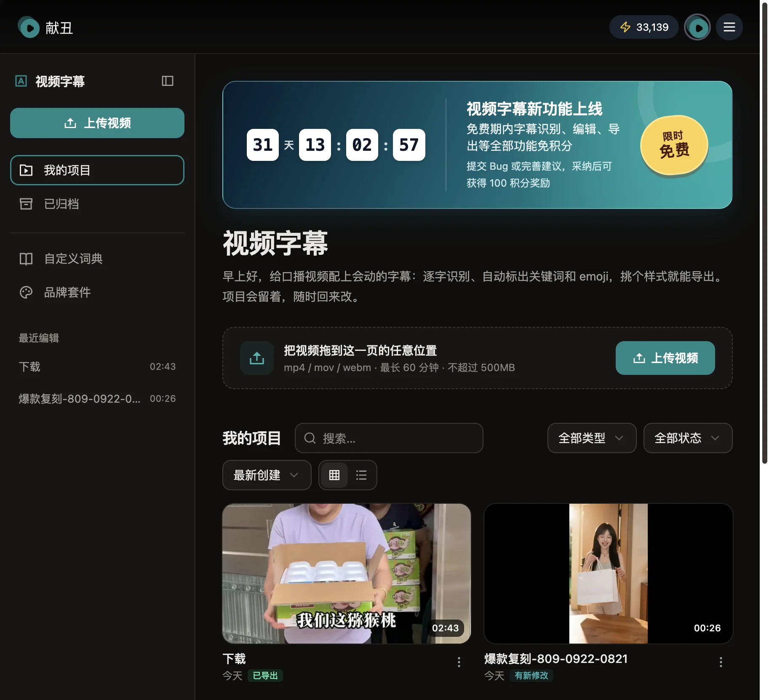
Task: Click the 献丑 logo icon
Action: pyautogui.click(x=29, y=27)
